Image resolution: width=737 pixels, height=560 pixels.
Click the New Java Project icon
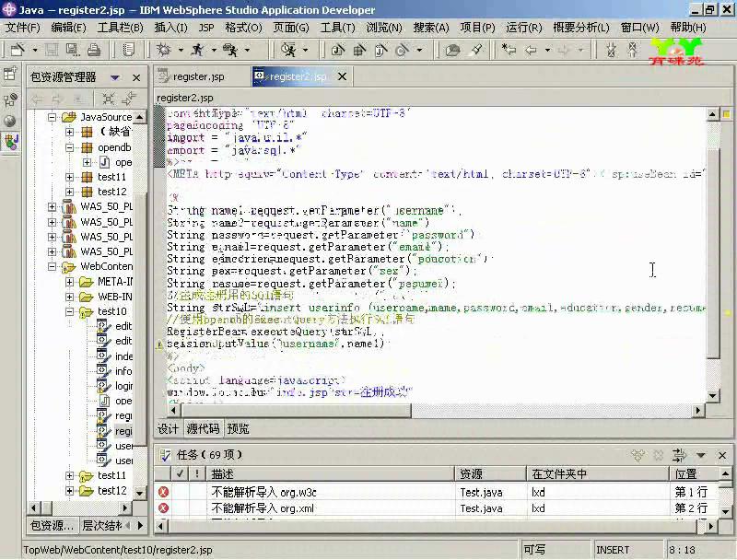[337, 50]
